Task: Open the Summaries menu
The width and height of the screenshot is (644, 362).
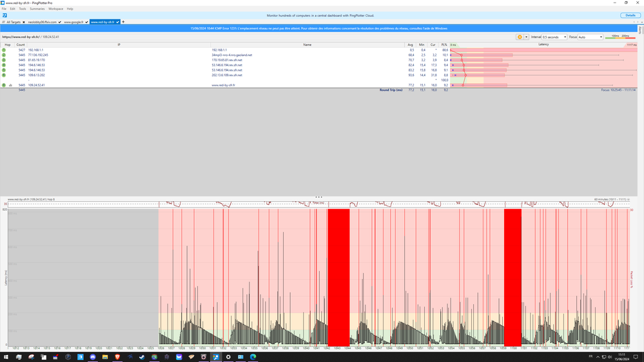Action: coord(37,9)
